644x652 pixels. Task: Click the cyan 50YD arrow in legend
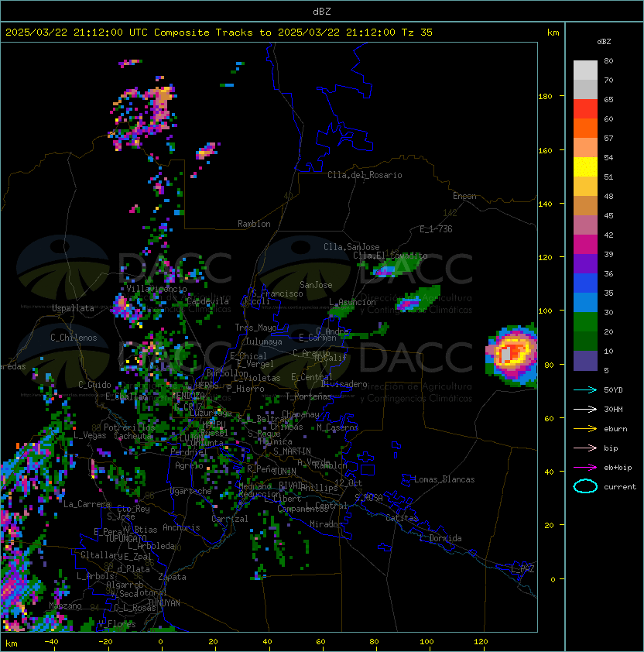click(585, 389)
